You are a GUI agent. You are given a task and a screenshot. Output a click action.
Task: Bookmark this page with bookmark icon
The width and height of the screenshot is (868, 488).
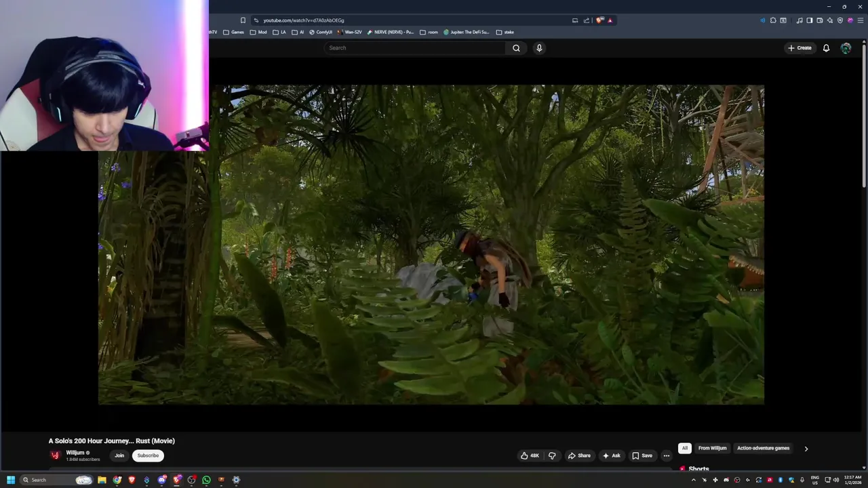click(x=243, y=20)
